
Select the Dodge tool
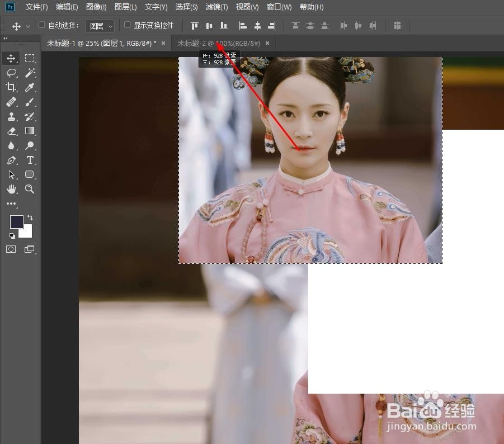(30, 145)
